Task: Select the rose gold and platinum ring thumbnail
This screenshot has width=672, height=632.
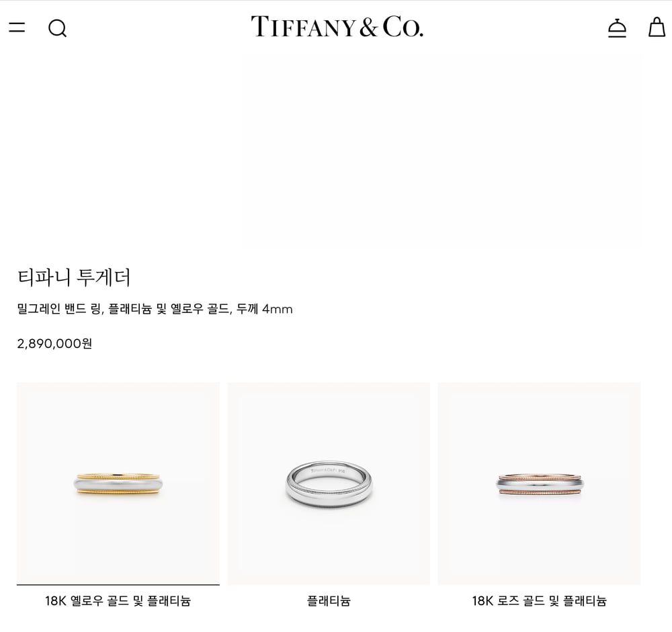Action: click(539, 484)
